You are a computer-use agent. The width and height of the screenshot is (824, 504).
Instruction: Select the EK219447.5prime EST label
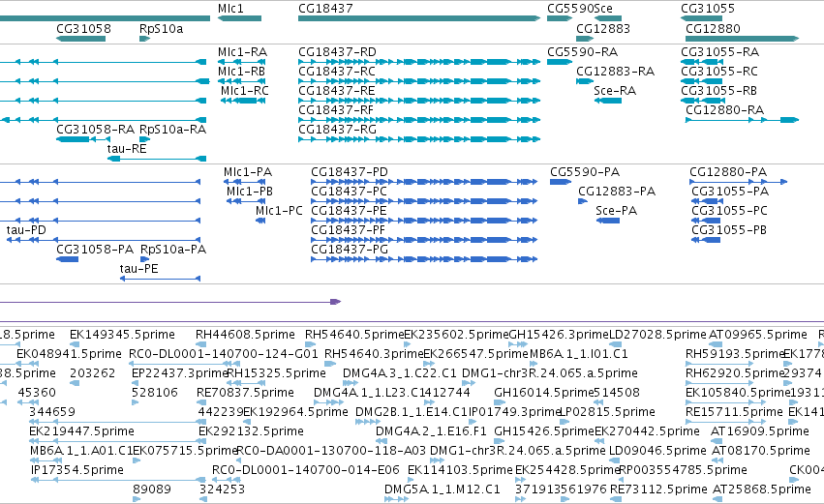[81, 432]
